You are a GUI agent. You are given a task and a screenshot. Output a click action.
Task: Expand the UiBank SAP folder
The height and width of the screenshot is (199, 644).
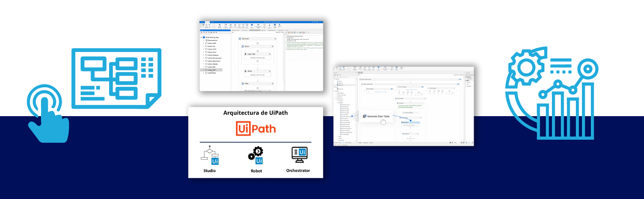[204, 70]
